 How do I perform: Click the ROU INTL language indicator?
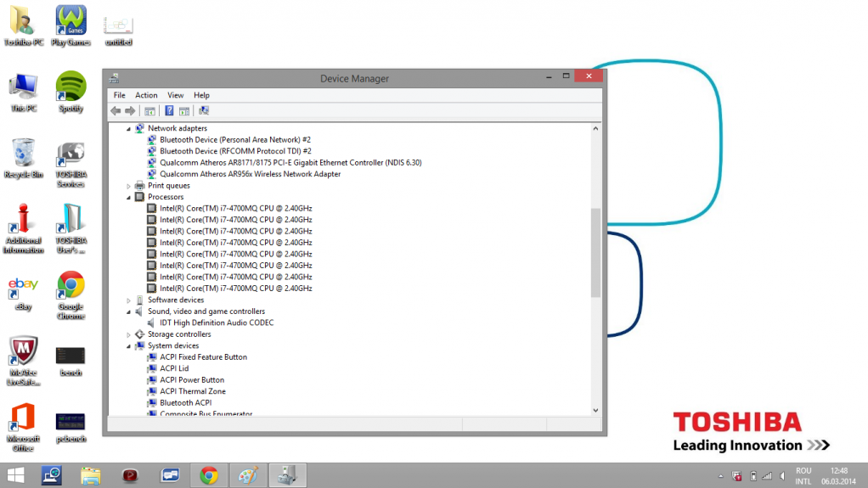point(803,476)
